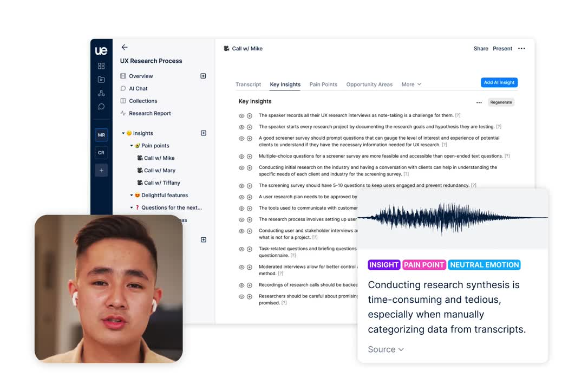Select the MR workspace badge
Image resolution: width=588 pixels, height=390 pixels.
pyautogui.click(x=101, y=135)
